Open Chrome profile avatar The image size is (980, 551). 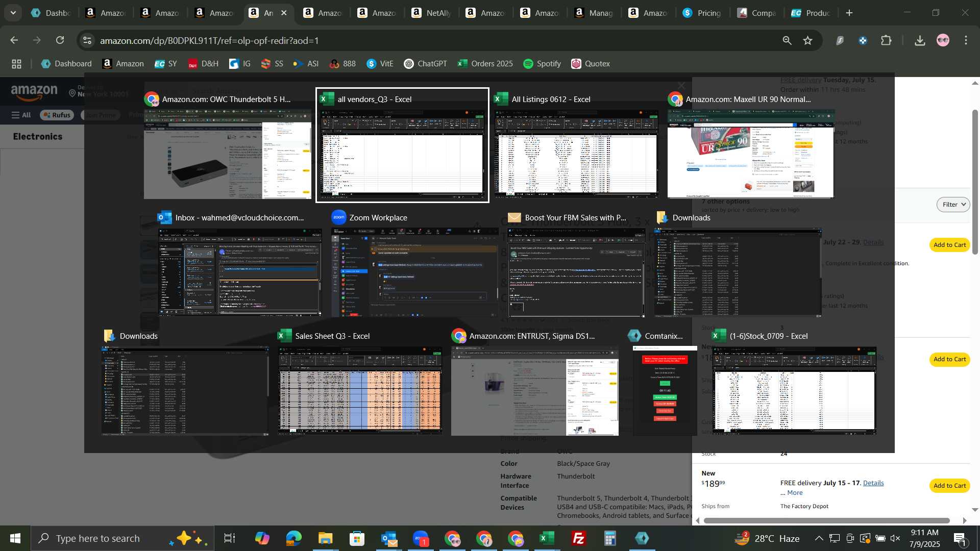(x=943, y=40)
